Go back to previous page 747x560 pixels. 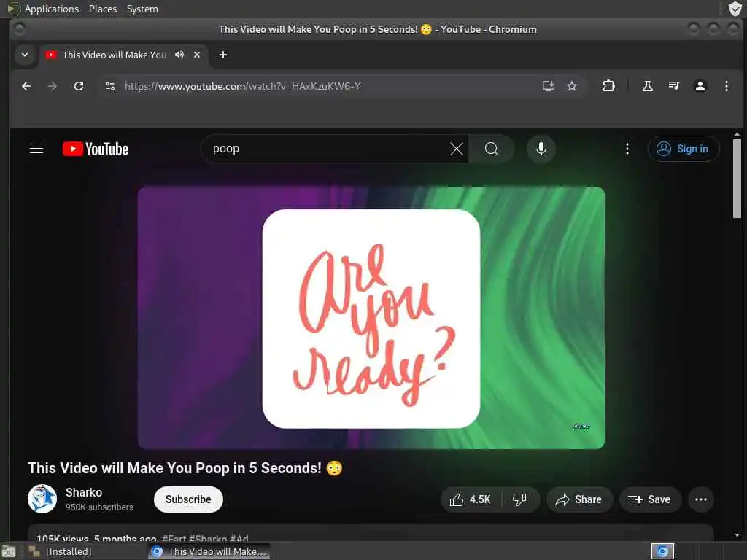pos(27,86)
